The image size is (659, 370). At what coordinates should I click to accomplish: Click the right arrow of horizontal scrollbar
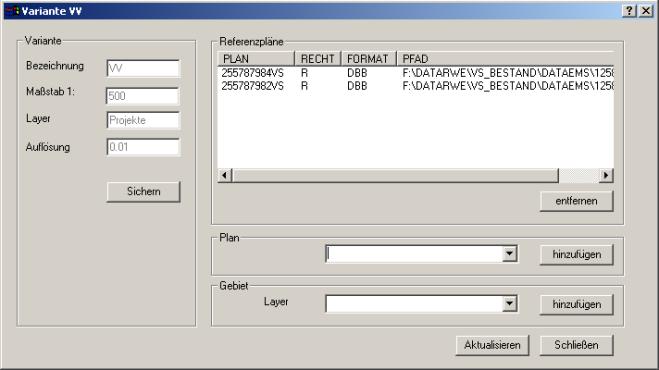point(606,175)
